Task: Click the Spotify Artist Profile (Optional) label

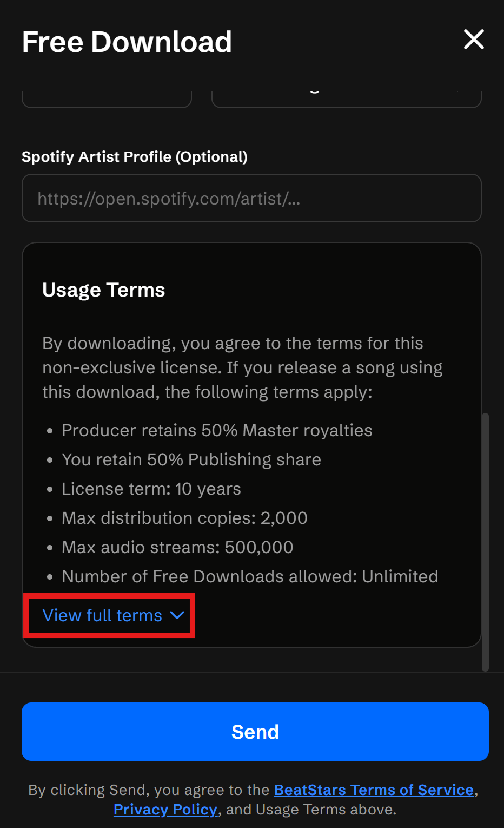Action: click(x=135, y=157)
